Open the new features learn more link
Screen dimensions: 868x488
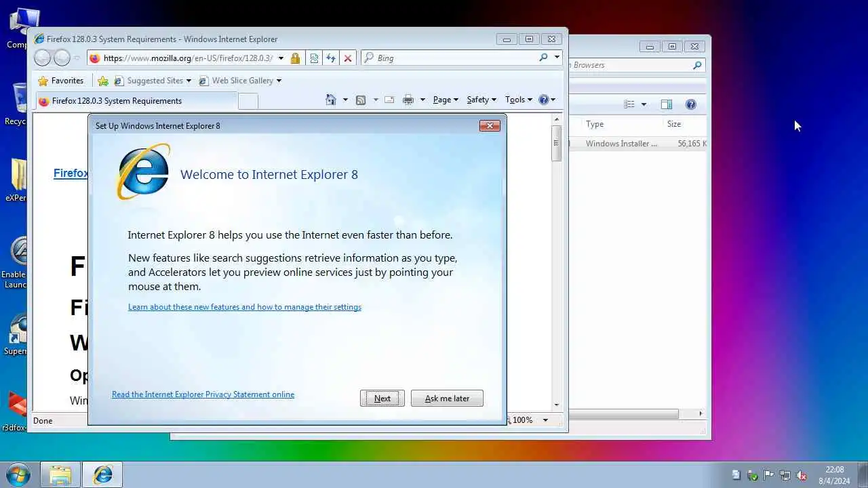pos(245,307)
